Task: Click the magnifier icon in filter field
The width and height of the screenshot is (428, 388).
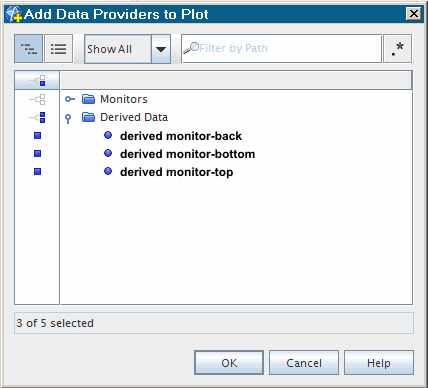Action: [191, 48]
